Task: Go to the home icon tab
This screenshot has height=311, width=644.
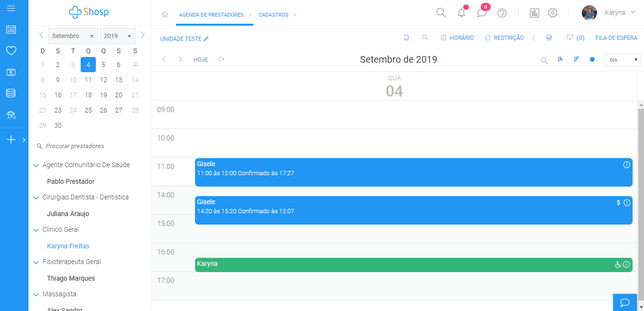Action: click(x=165, y=15)
